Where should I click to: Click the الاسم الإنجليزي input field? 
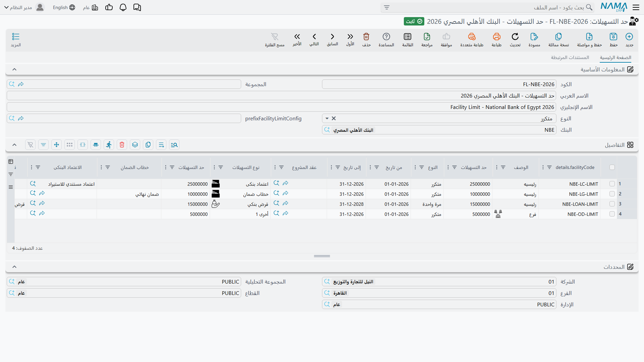[x=281, y=107]
